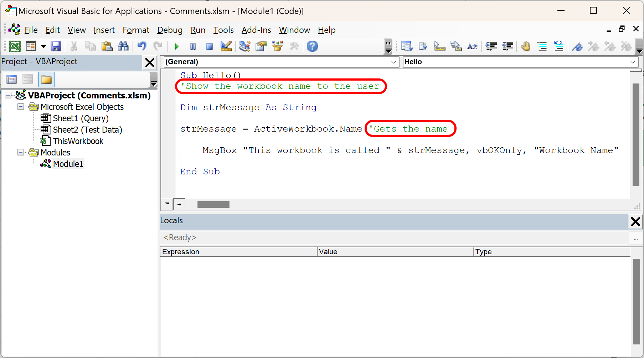This screenshot has height=358, width=644.
Task: Collapse the Modules folder
Action: (21, 152)
